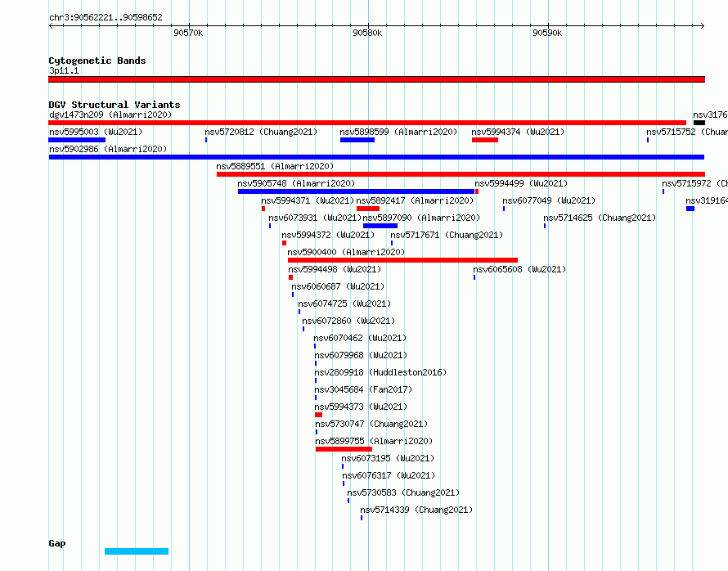Click the blue bar under nsv5897090
Viewport: 728px width, 571px height.
pos(380,226)
